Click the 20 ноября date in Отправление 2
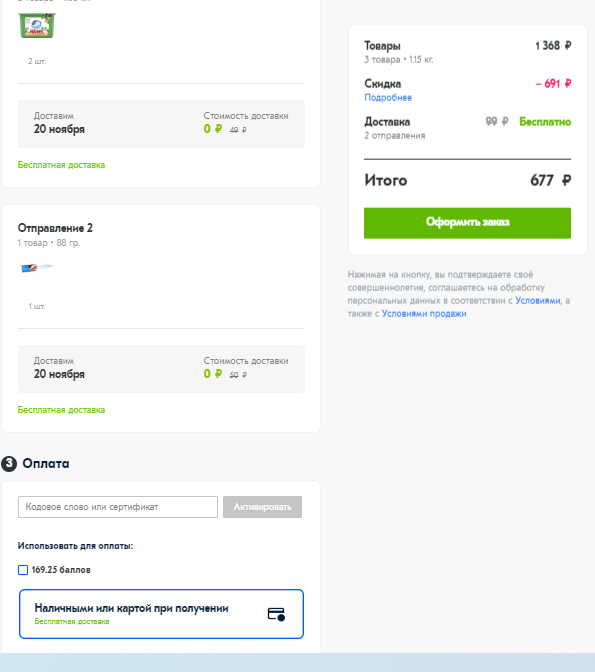This screenshot has width=595, height=672. [x=59, y=374]
